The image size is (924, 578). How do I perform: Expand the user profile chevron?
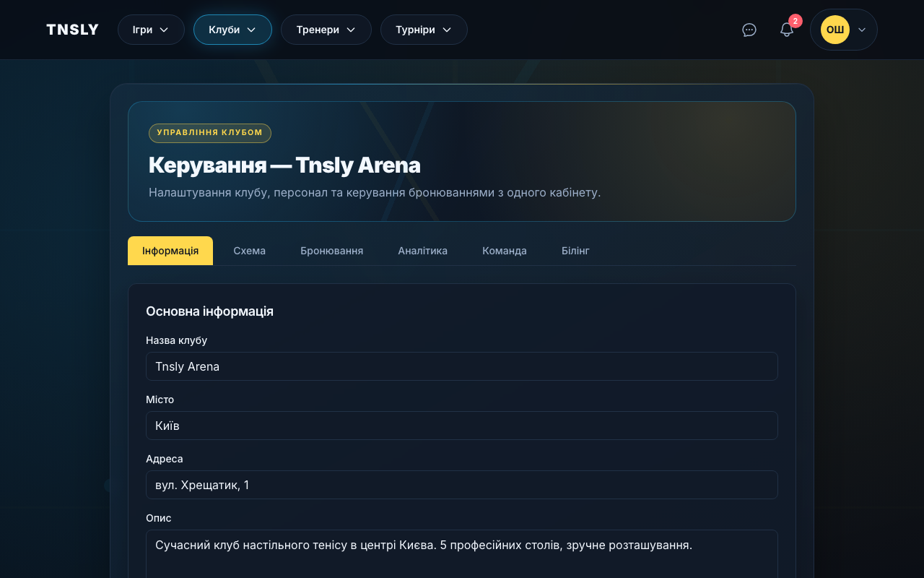pos(862,30)
